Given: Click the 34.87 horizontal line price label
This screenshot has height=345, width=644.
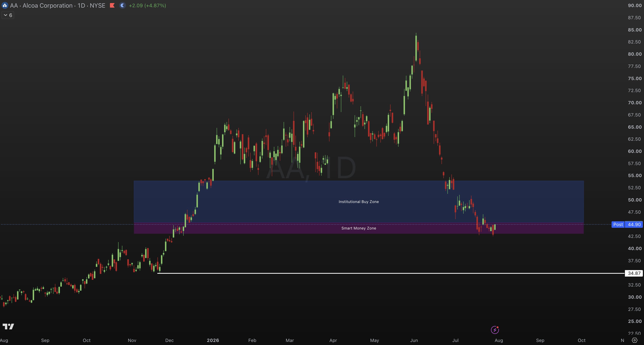Looking at the screenshot, I should (x=634, y=273).
